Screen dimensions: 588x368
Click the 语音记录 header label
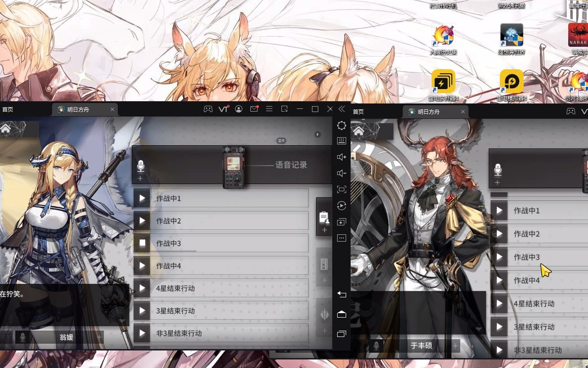(291, 165)
